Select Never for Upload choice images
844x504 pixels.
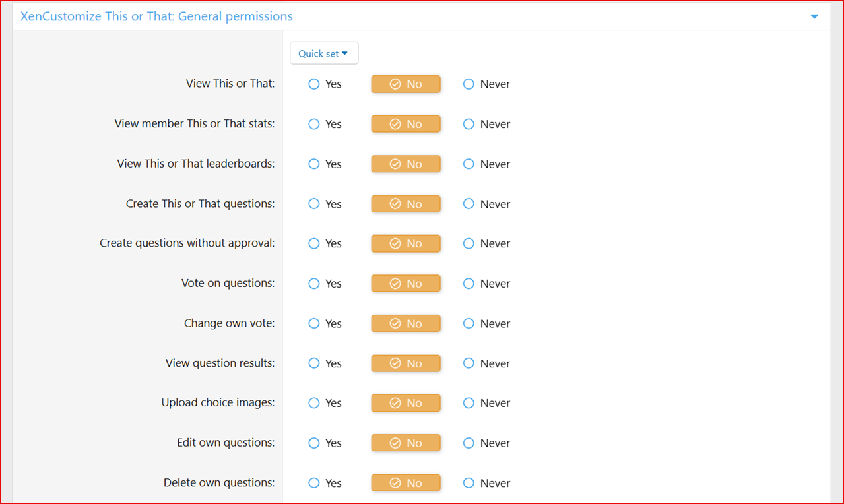click(486, 403)
